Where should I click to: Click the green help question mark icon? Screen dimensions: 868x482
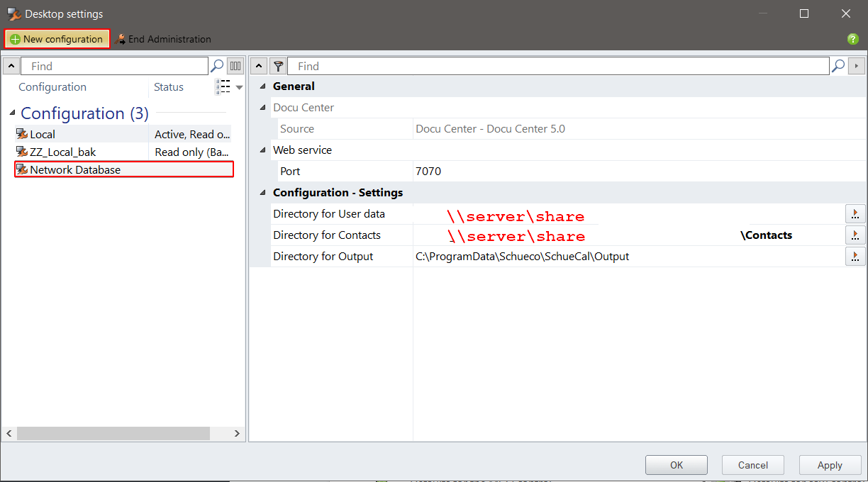pyautogui.click(x=852, y=39)
